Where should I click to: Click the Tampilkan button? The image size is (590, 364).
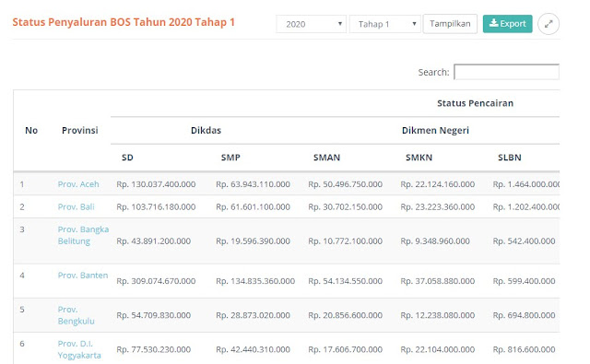450,24
